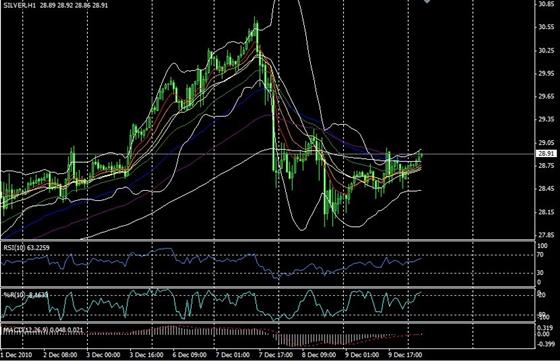Click the 3 Dec 16:00 time label

146,355
